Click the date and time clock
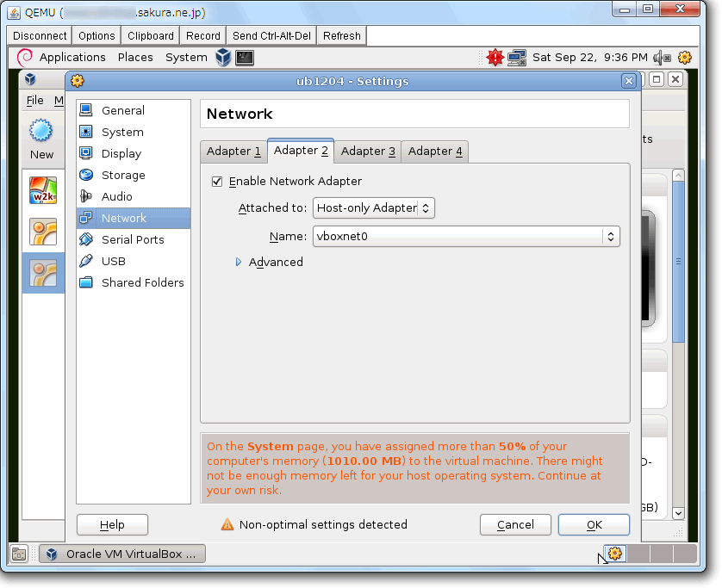Image resolution: width=722 pixels, height=588 pixels. (590, 57)
